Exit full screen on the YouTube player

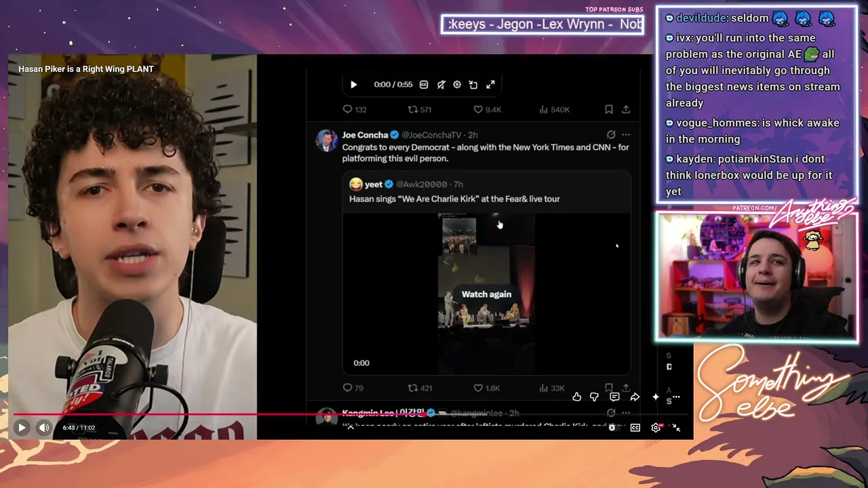(676, 428)
